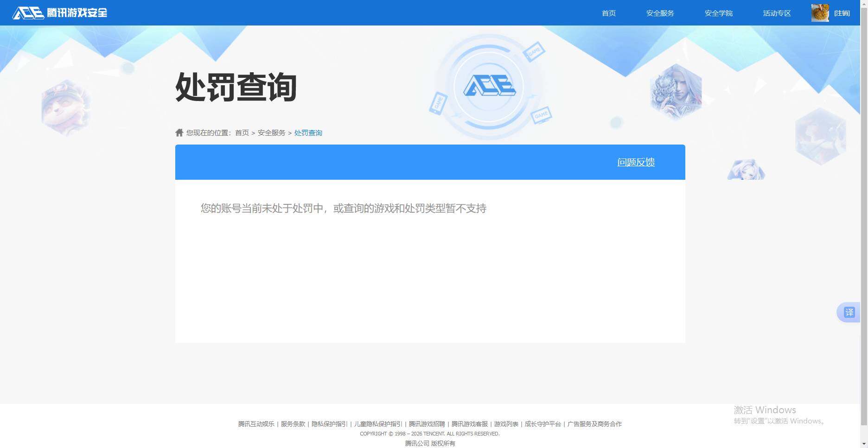
Task: Click the 注销 logout link
Action: pyautogui.click(x=842, y=13)
